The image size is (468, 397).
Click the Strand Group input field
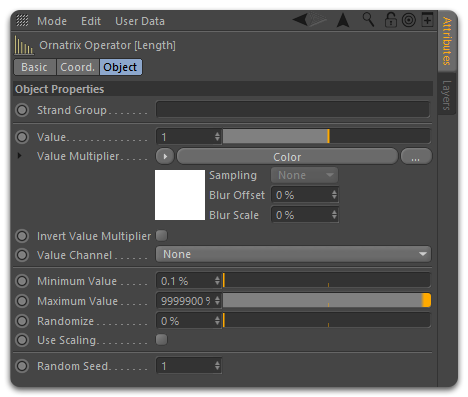tap(293, 109)
